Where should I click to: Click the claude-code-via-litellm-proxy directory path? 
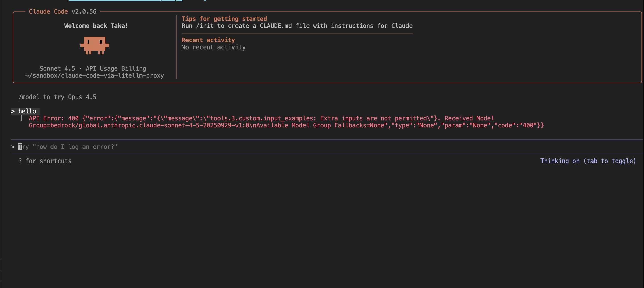(x=94, y=76)
